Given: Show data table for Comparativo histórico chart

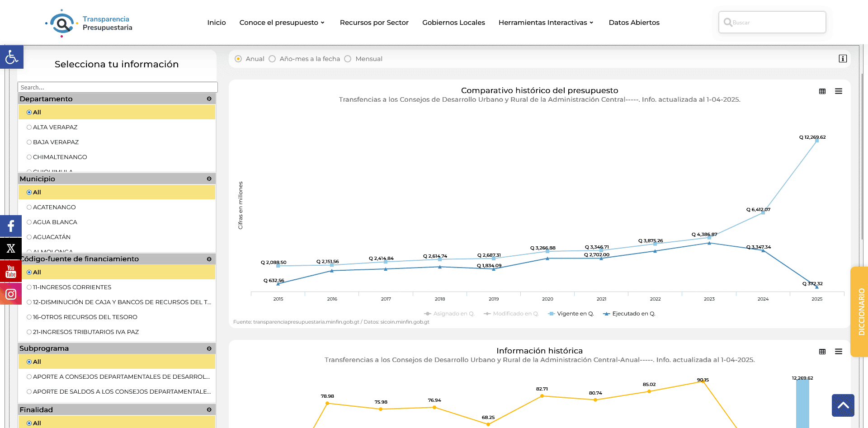Looking at the screenshot, I should pos(822,91).
